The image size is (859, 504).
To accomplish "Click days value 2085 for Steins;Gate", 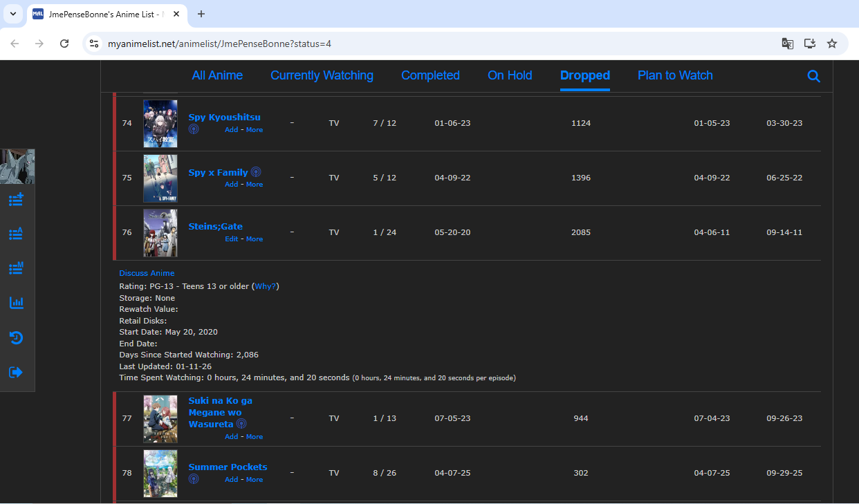I will coord(581,232).
